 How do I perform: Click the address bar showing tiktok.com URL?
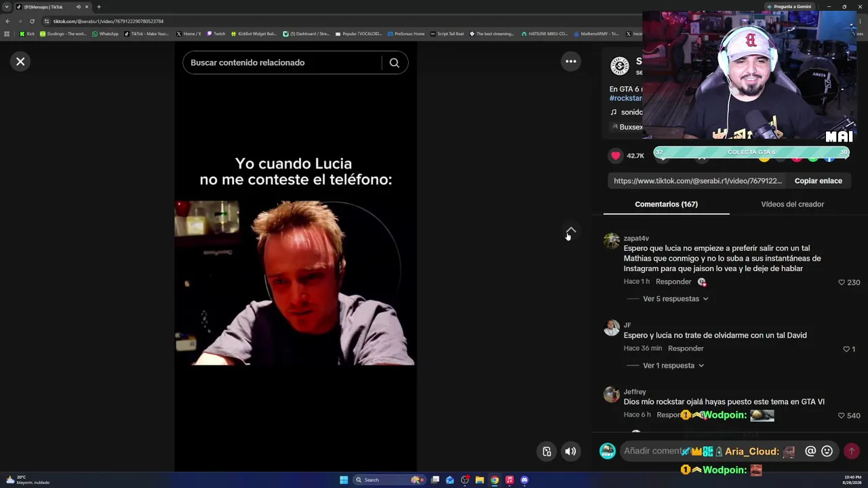coord(339,21)
